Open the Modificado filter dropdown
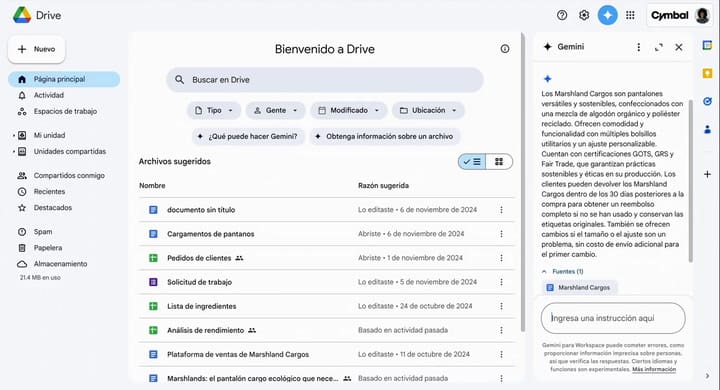The image size is (720, 390). coord(349,110)
